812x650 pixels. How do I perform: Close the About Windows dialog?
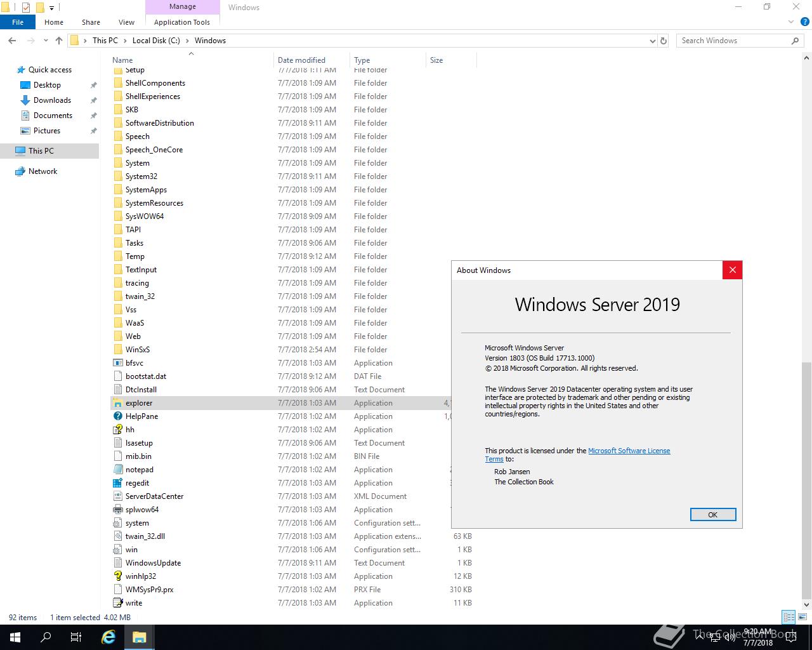tap(732, 270)
